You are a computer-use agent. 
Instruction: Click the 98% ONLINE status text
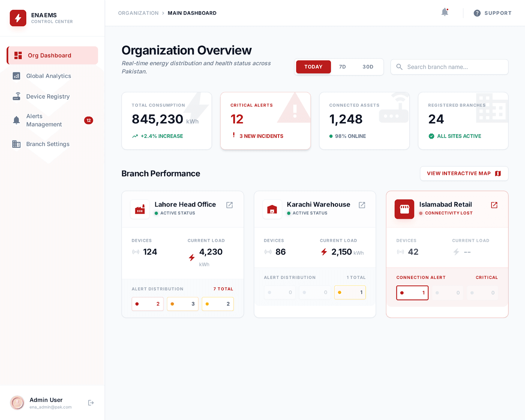(x=350, y=136)
